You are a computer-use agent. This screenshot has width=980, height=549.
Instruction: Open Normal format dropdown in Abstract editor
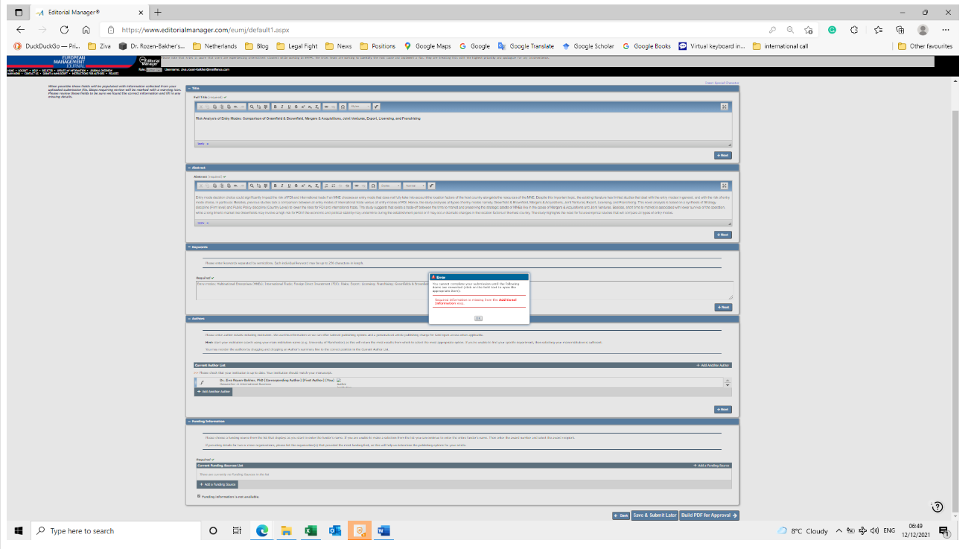(414, 185)
